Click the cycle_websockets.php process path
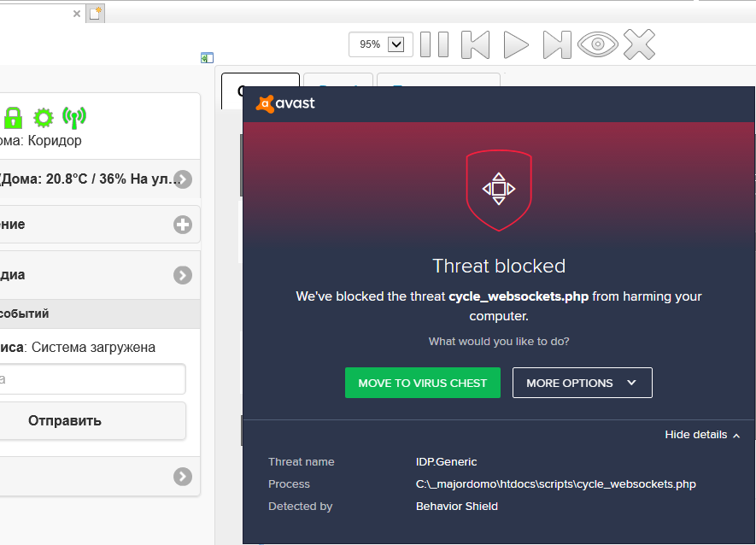This screenshot has width=756, height=545. pyautogui.click(x=555, y=483)
